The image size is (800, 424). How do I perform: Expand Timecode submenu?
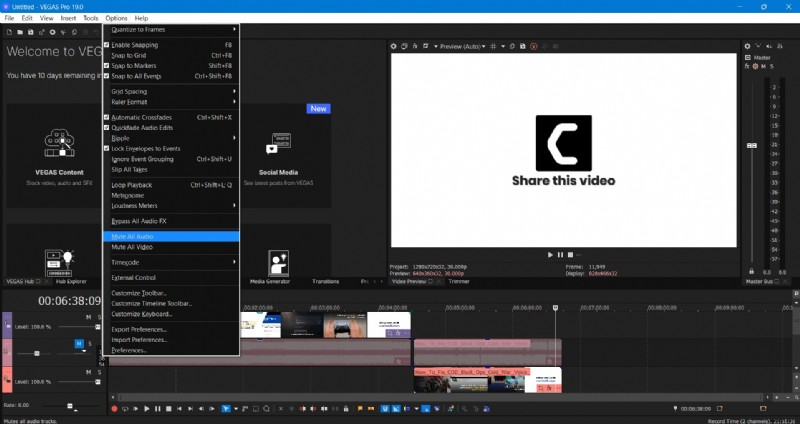pos(171,262)
